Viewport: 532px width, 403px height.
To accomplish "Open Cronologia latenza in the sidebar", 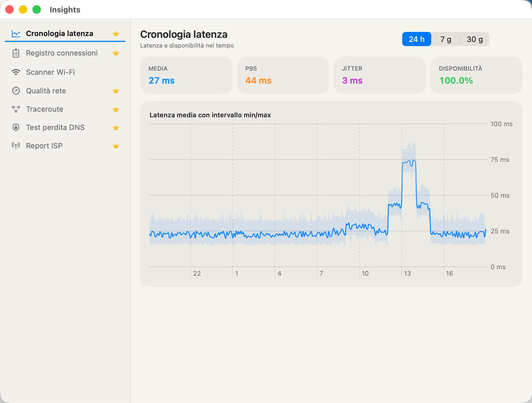I will click(x=65, y=34).
